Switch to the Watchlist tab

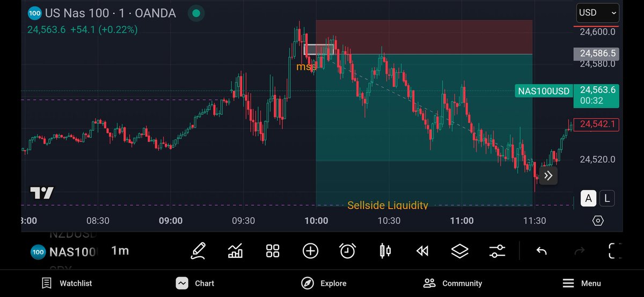(x=67, y=284)
